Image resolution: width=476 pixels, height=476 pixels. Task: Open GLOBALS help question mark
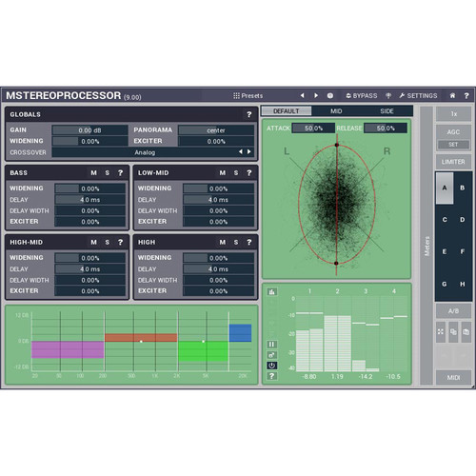[249, 114]
